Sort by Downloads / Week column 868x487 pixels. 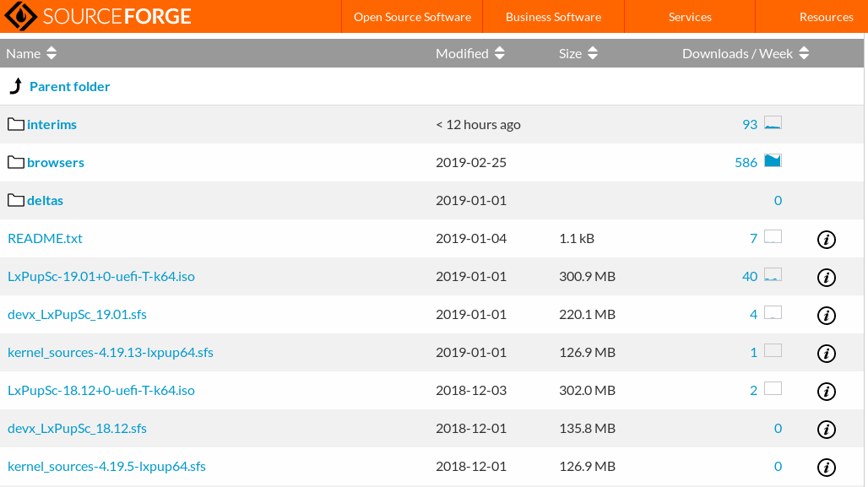745,53
